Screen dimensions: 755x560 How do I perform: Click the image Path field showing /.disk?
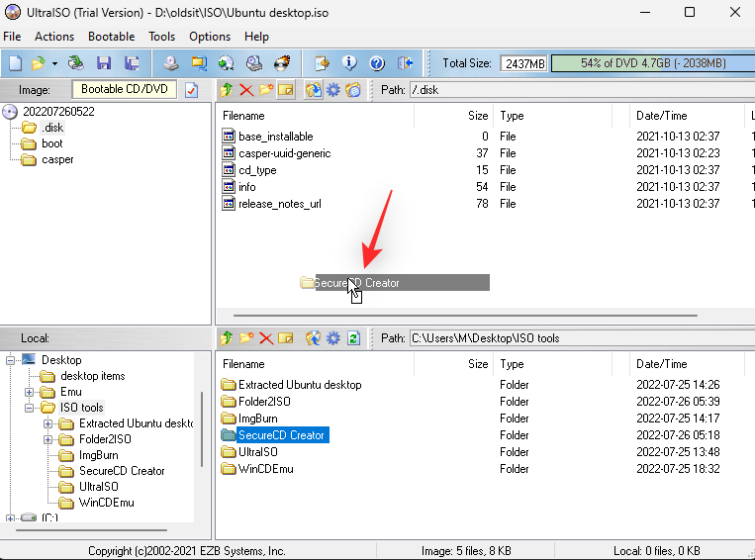tap(582, 90)
